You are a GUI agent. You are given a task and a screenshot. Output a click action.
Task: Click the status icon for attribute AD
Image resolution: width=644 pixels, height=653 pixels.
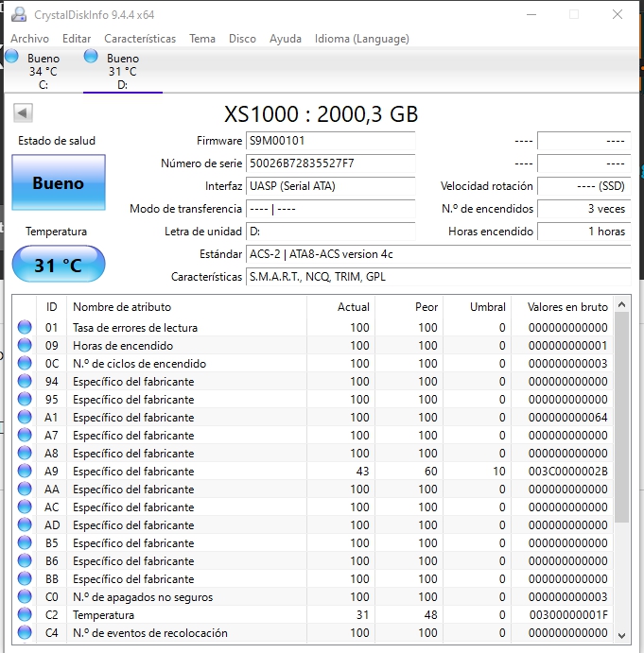point(25,524)
